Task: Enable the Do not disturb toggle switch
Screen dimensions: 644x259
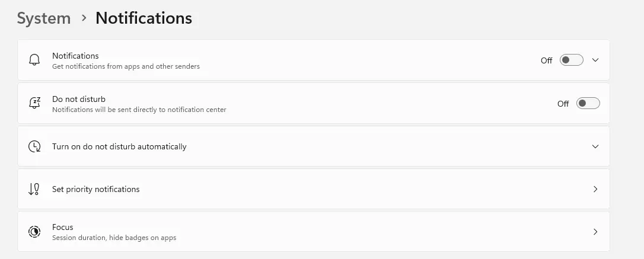Action: [x=588, y=103]
